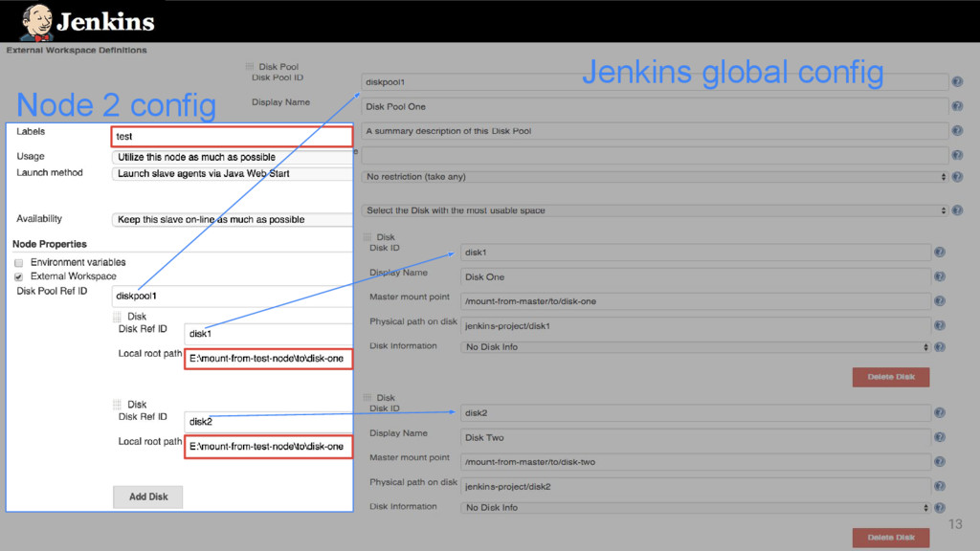
Task: Open help icon beside disk1 Disk ID
Action: [x=940, y=252]
